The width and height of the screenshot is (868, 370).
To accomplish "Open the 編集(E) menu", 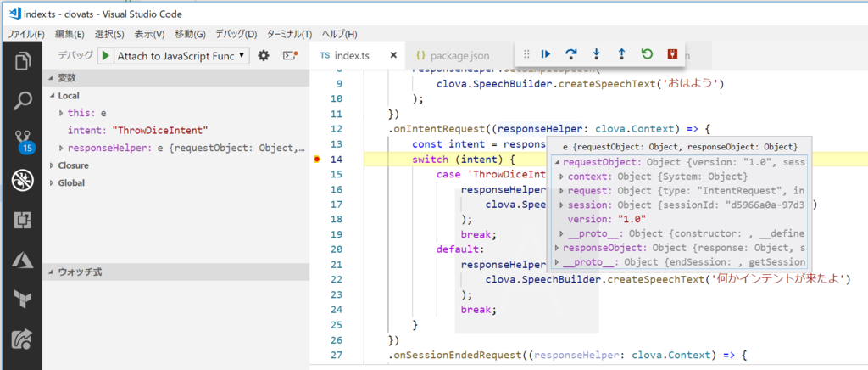I will (x=70, y=34).
